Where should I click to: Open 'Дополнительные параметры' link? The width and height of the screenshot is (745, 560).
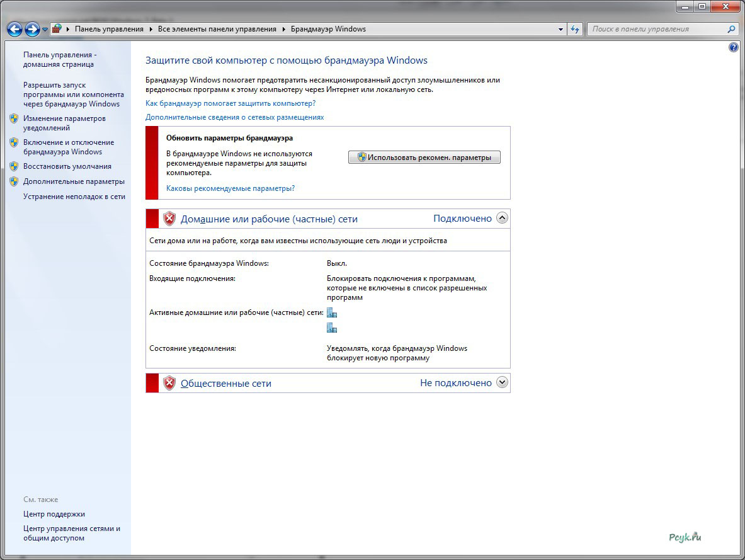74,181
